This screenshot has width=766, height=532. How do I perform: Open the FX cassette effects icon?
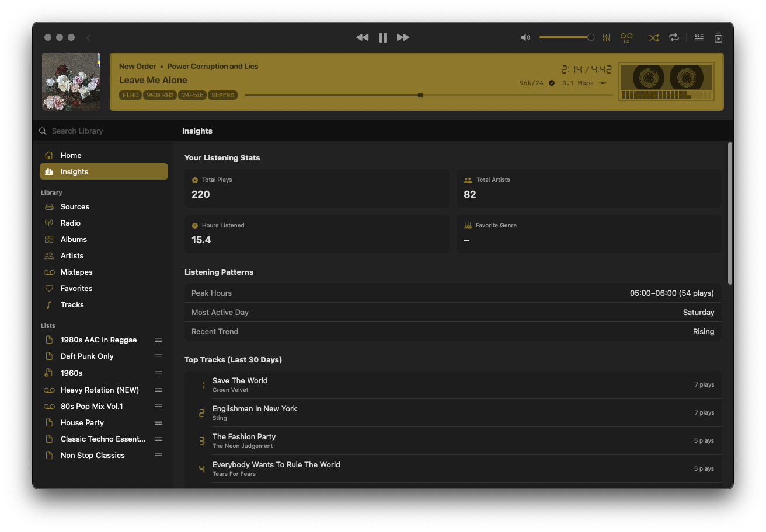coord(626,37)
